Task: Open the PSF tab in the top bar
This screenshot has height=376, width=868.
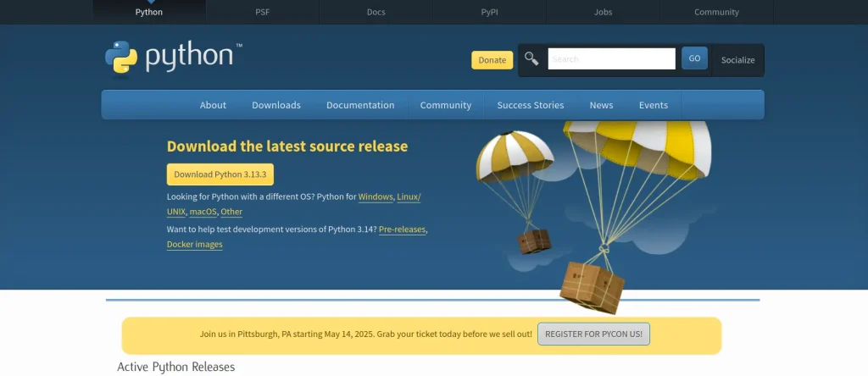Action: click(263, 12)
